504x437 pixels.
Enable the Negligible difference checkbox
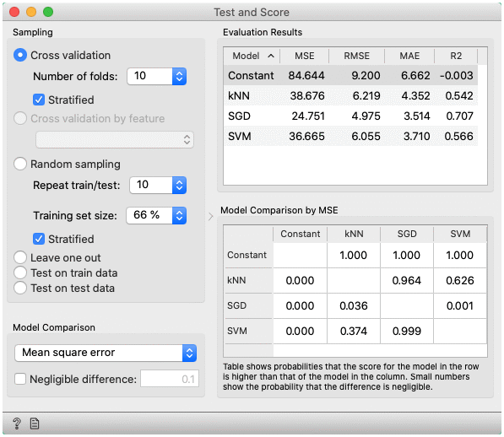(20, 379)
